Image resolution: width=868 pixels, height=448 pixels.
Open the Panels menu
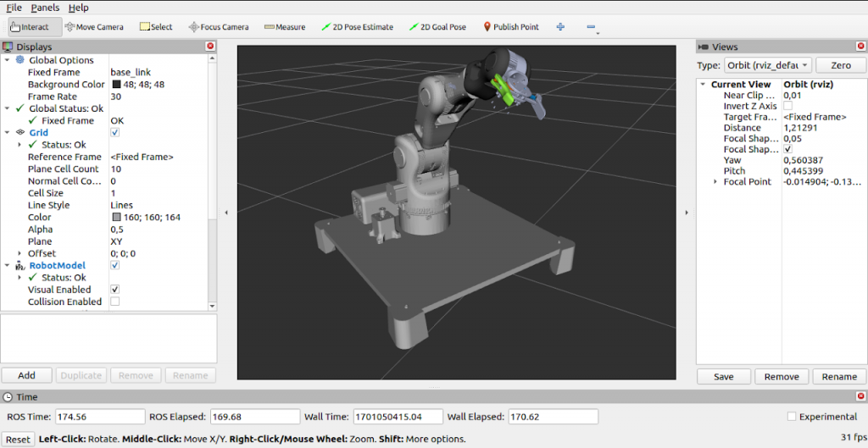coord(45,8)
